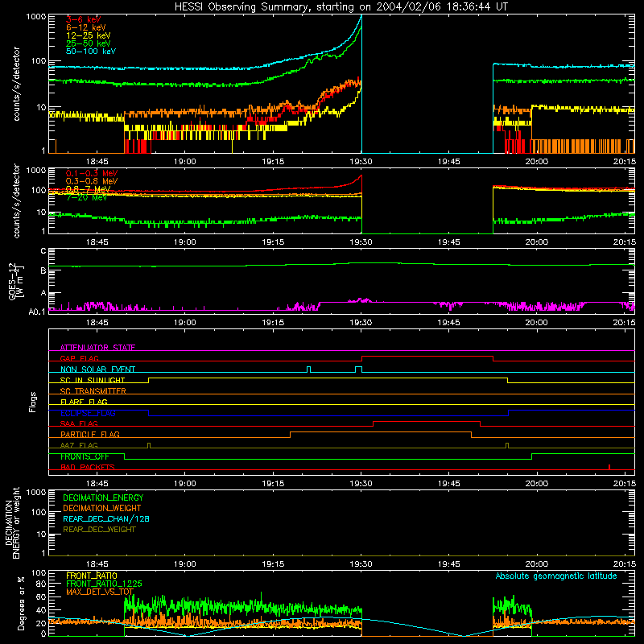Select the 50-100 keV legend label
The height and width of the screenshot is (644, 644).
coord(90,52)
